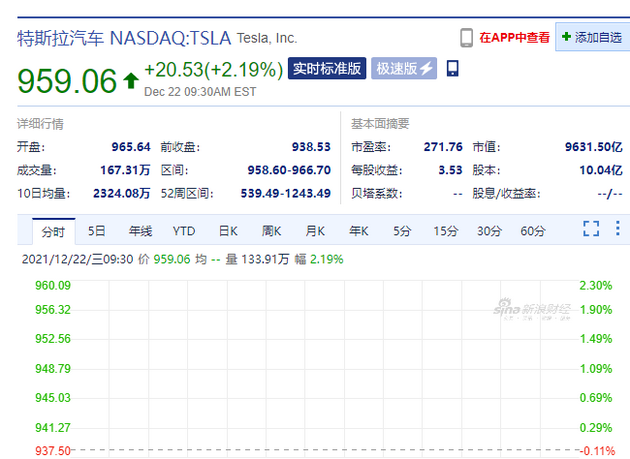This screenshot has height=459, width=630.
Task: Click the volume value 167.31万
Action: coord(125,170)
